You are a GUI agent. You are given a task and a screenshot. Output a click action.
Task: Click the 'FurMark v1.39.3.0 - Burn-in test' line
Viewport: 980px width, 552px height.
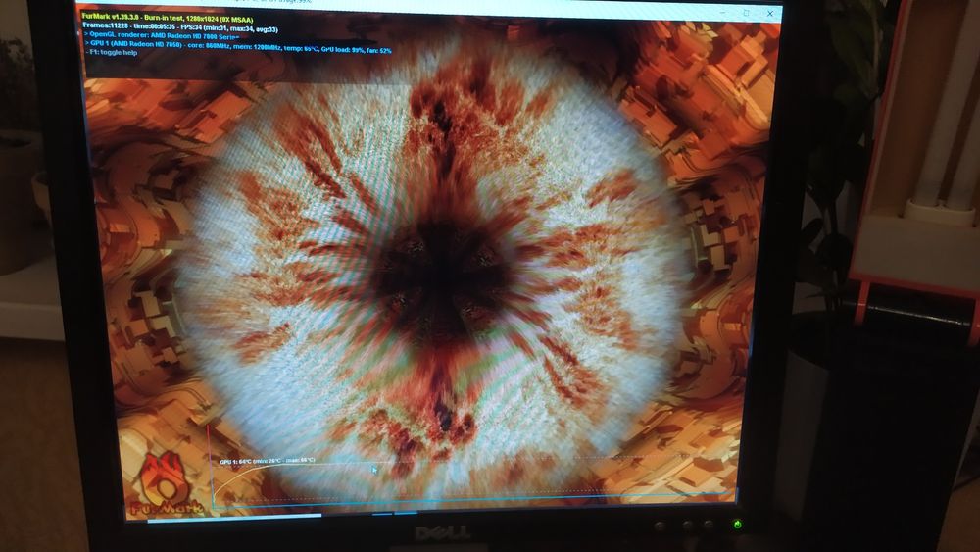[x=168, y=18]
